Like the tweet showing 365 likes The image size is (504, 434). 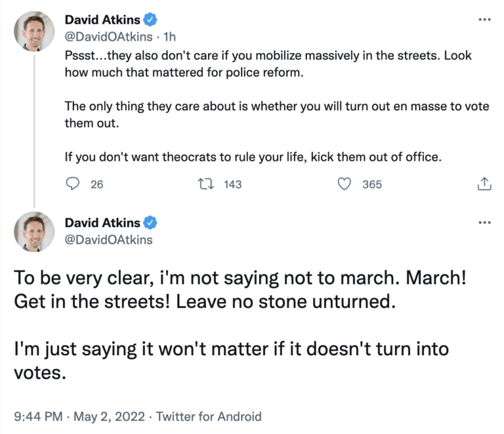click(x=345, y=184)
